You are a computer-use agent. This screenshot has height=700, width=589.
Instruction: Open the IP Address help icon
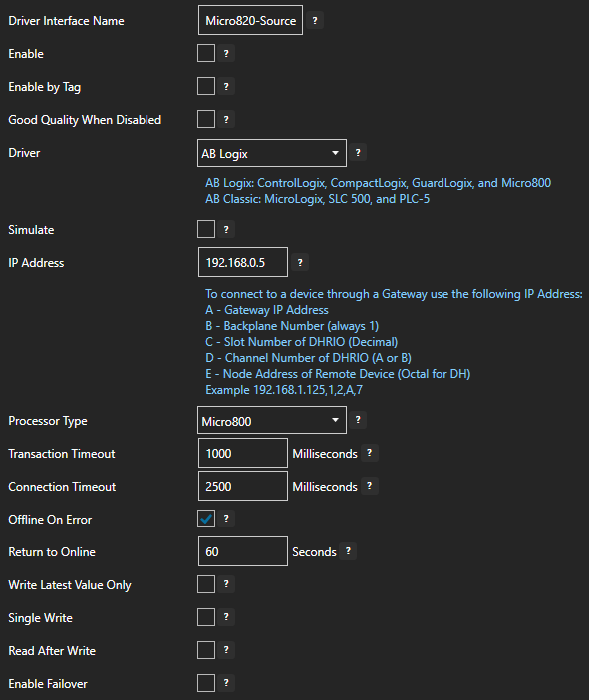pyautogui.click(x=300, y=263)
